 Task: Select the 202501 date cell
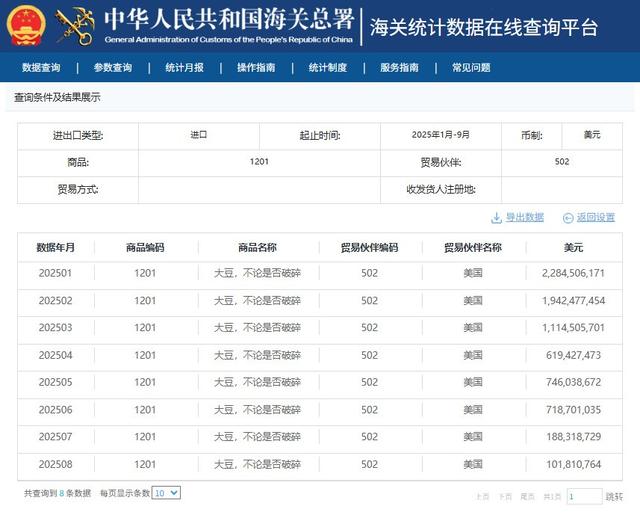coord(56,273)
